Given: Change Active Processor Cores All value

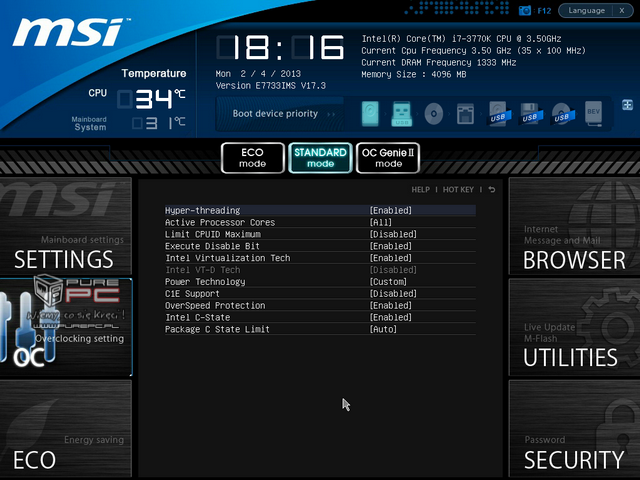Looking at the screenshot, I should click(380, 222).
